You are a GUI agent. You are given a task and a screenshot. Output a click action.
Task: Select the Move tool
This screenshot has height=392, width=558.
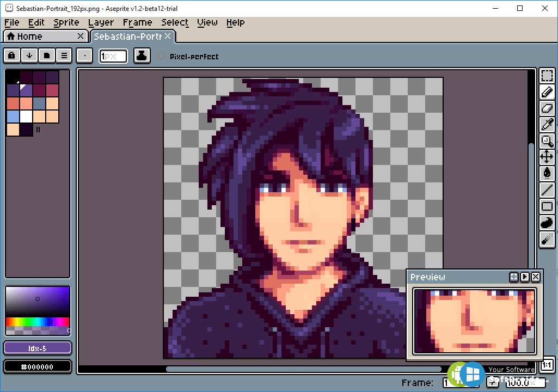coord(547,157)
